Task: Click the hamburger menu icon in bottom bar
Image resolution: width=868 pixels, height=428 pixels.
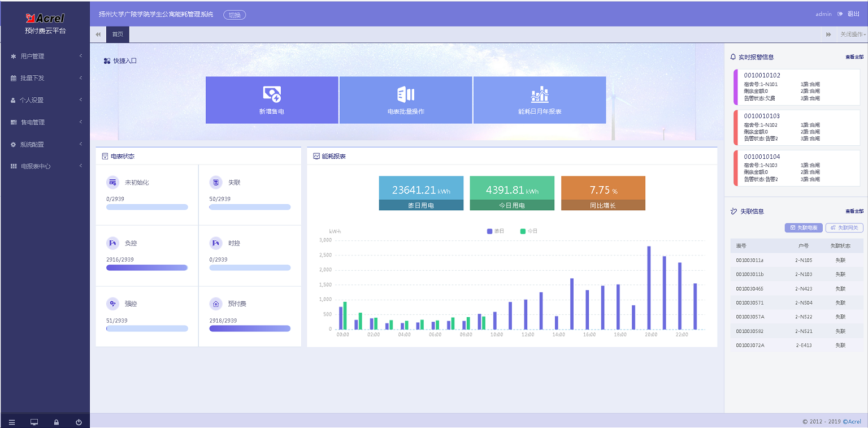Action: tap(12, 422)
